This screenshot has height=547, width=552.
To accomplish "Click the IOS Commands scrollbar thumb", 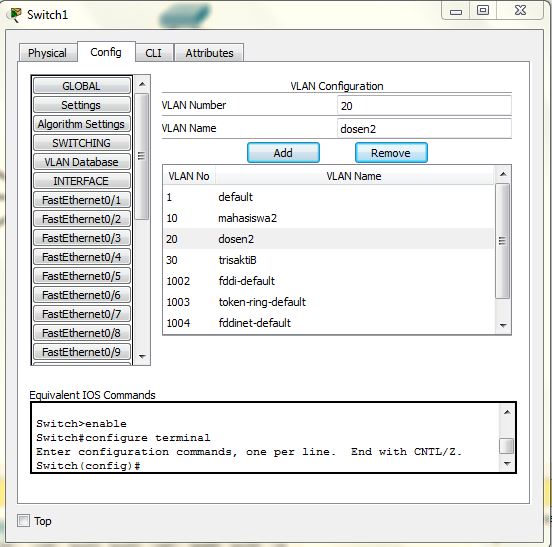I will coord(507,446).
